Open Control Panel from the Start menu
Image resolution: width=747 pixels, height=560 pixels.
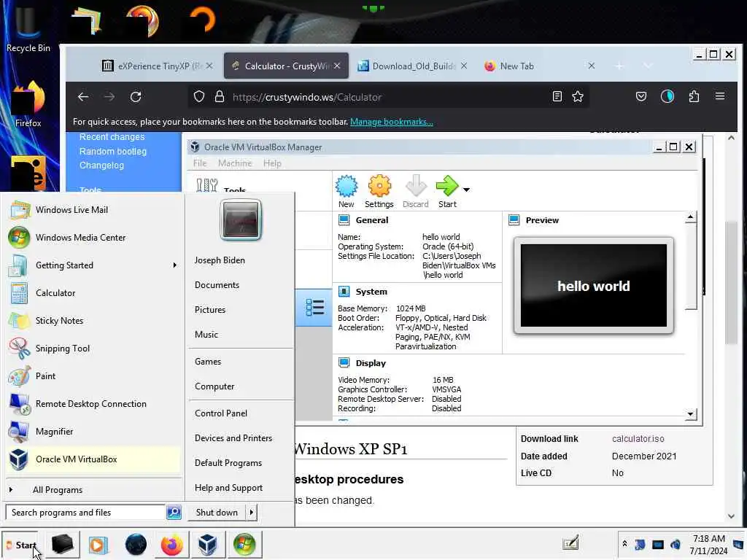point(220,413)
